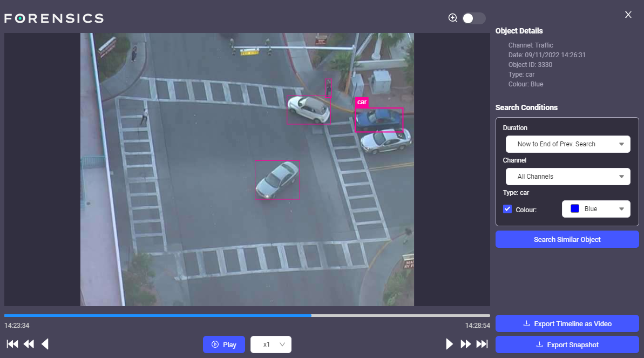Open the Blue colour dropdown
This screenshot has height=358, width=644.
pos(596,209)
